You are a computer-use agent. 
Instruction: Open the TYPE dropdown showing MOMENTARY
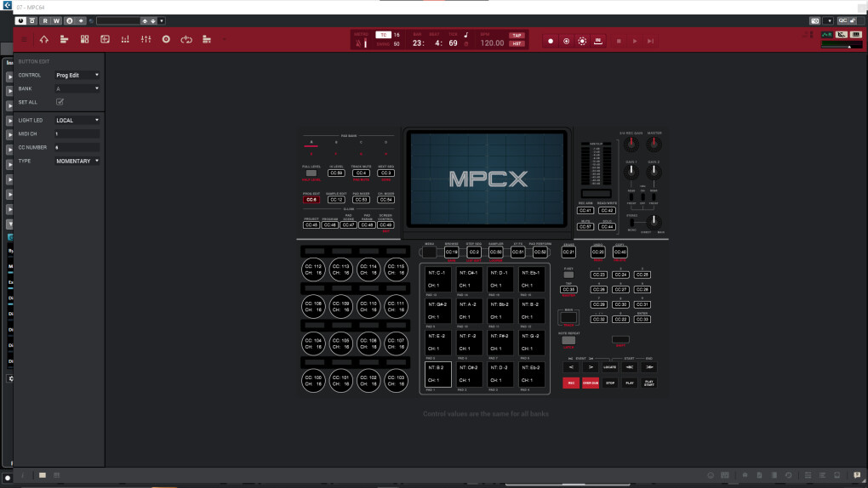77,161
